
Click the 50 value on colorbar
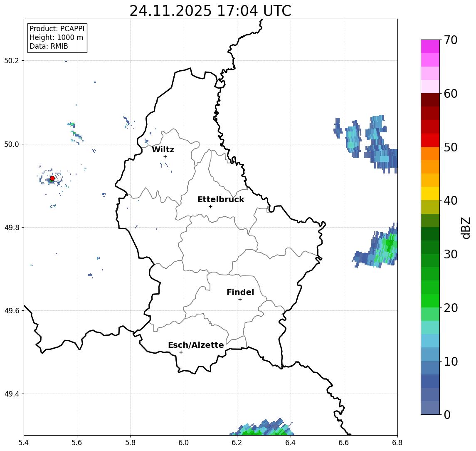coord(451,147)
